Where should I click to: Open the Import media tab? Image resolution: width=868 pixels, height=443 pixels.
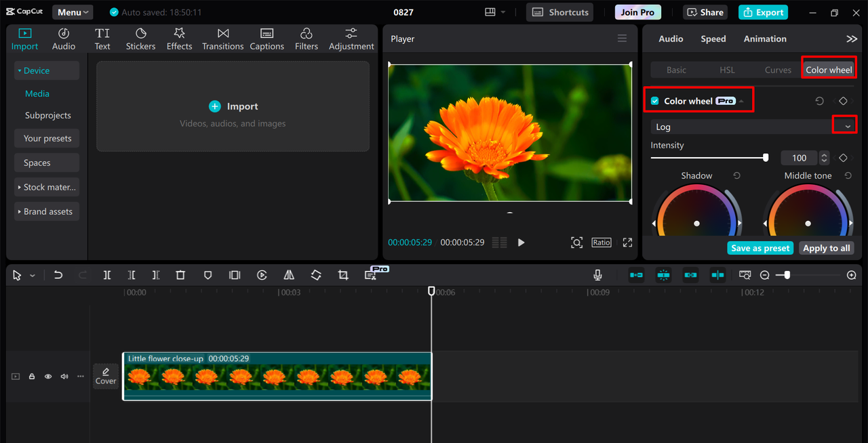(x=24, y=39)
